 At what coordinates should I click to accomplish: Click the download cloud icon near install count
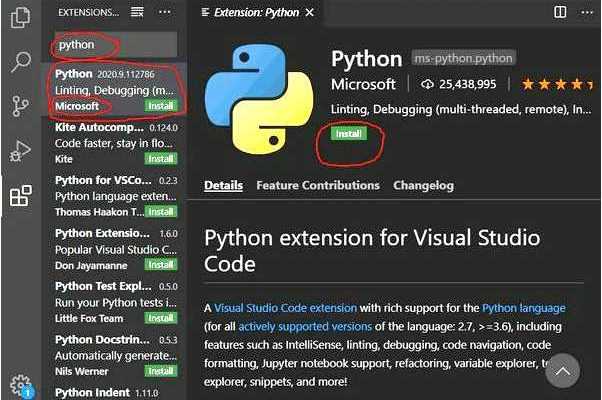(x=427, y=84)
